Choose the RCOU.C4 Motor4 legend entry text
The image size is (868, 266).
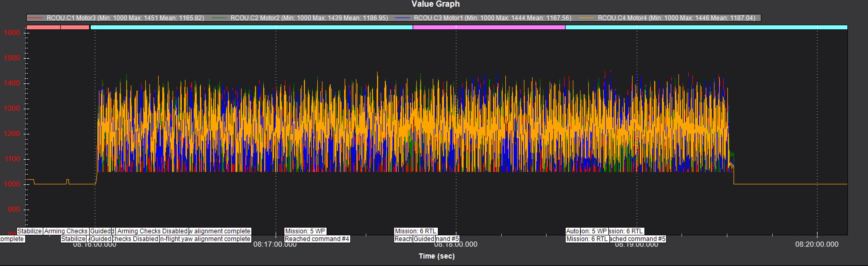(x=676, y=18)
